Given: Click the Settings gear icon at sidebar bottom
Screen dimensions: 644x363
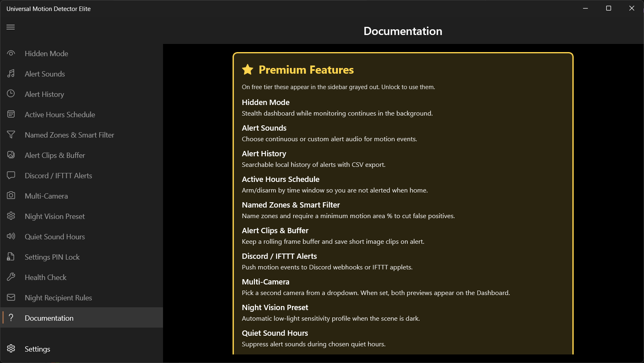Looking at the screenshot, I should point(11,349).
